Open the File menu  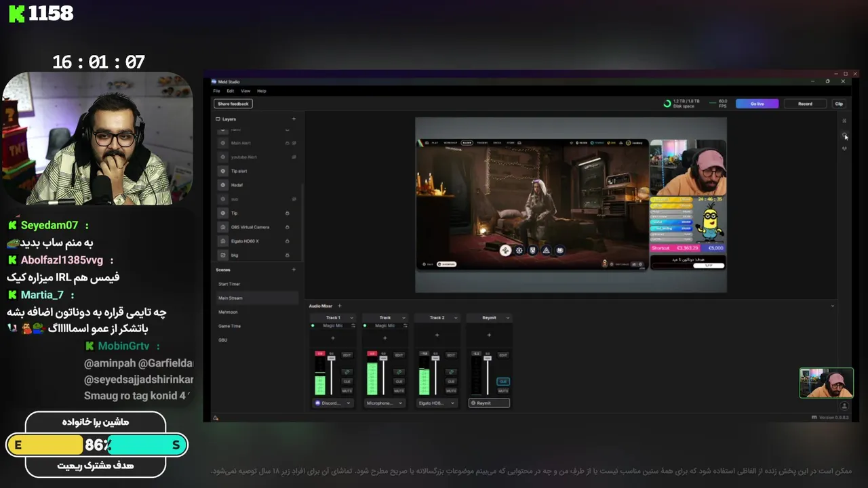(216, 91)
